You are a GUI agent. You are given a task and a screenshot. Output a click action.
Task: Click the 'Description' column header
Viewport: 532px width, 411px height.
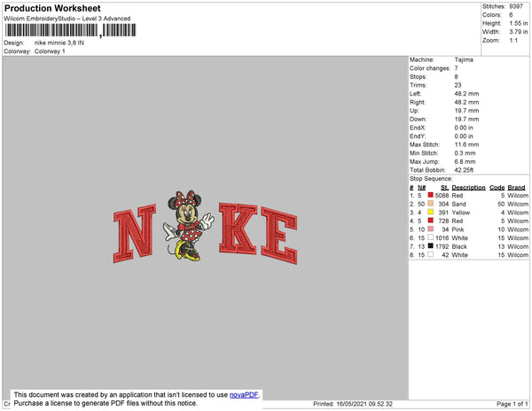pyautogui.click(x=468, y=188)
